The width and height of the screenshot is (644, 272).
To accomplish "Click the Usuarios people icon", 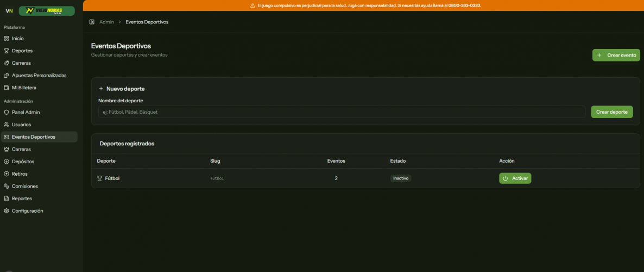I will pos(6,124).
